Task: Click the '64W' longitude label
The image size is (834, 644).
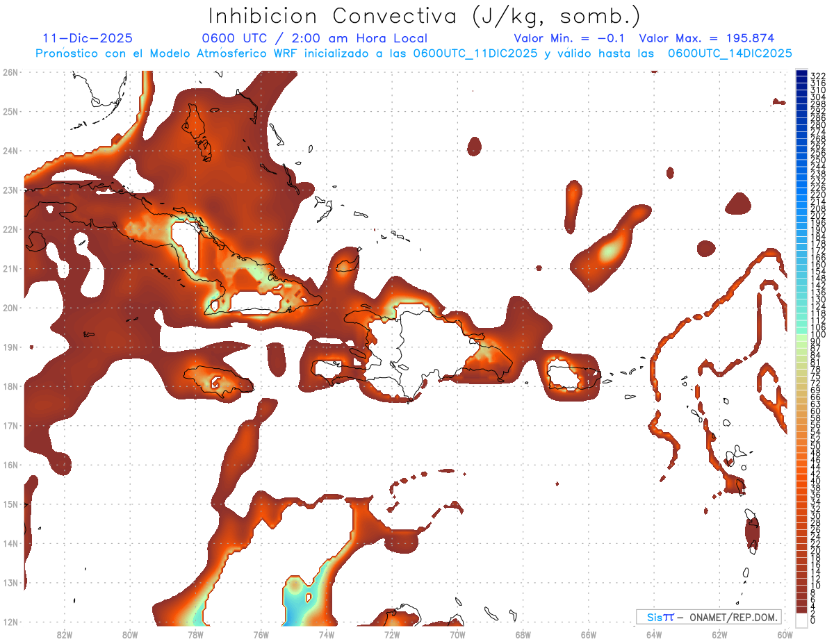Action: click(x=654, y=634)
